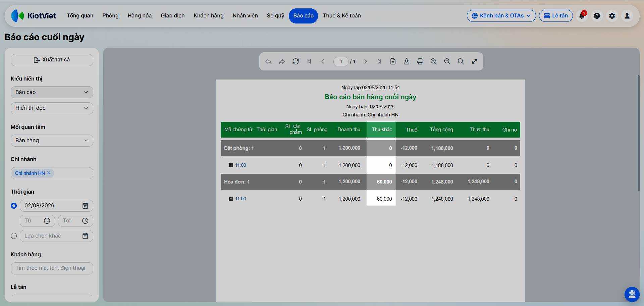The image size is (644, 306).
Task: Click Ghi nợ column header
Action: pyautogui.click(x=509, y=130)
